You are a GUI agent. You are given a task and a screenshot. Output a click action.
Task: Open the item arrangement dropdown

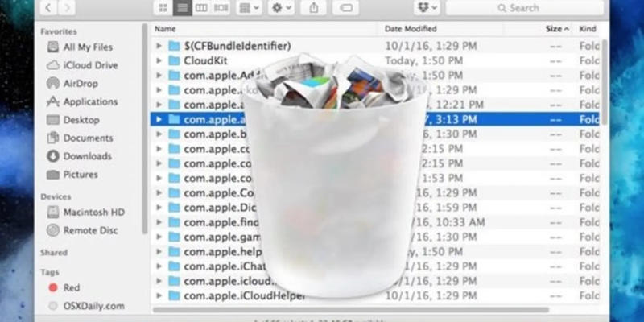[250, 8]
